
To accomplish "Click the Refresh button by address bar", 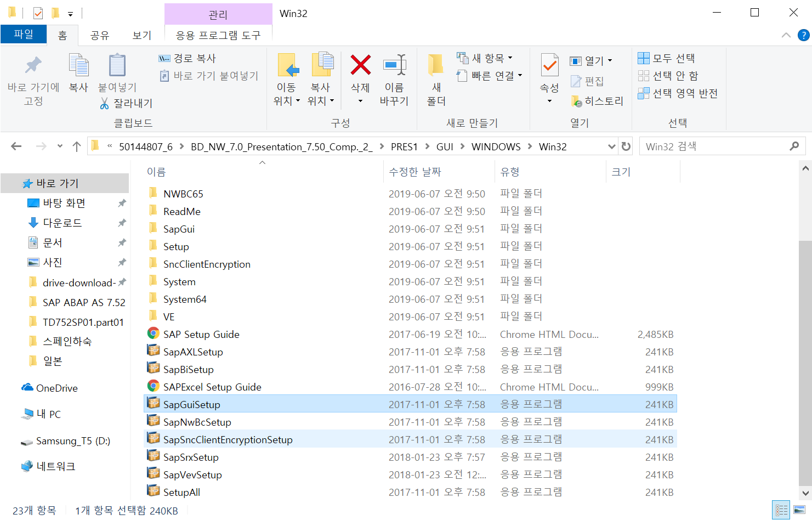I will (626, 146).
